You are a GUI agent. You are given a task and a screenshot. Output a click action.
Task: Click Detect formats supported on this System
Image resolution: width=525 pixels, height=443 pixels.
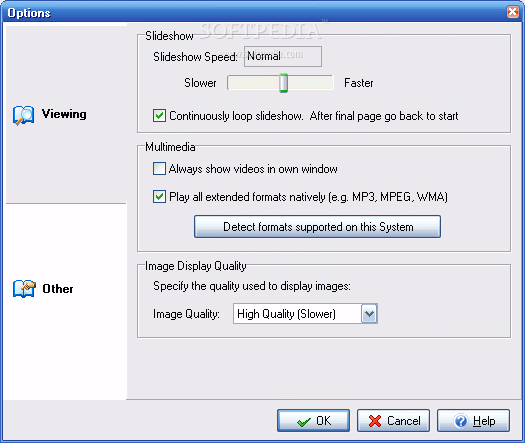coord(317,227)
